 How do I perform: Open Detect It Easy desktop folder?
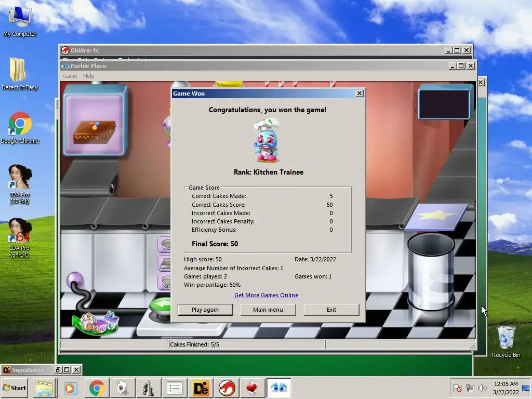(20, 74)
